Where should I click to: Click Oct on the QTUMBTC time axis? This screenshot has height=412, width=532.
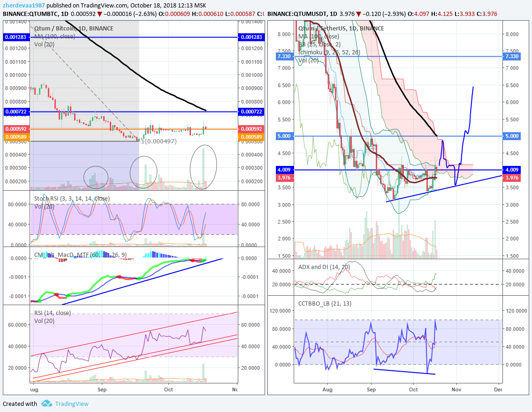[x=168, y=390]
